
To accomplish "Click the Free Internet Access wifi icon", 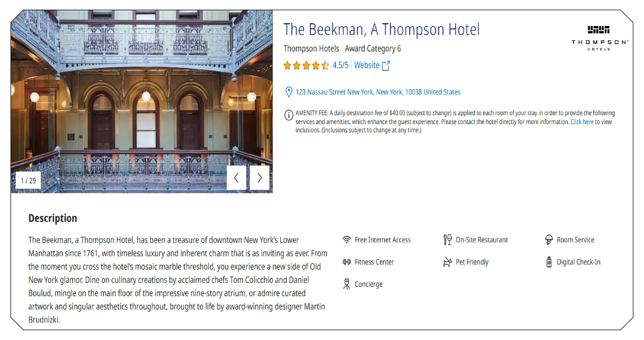I will [x=346, y=240].
